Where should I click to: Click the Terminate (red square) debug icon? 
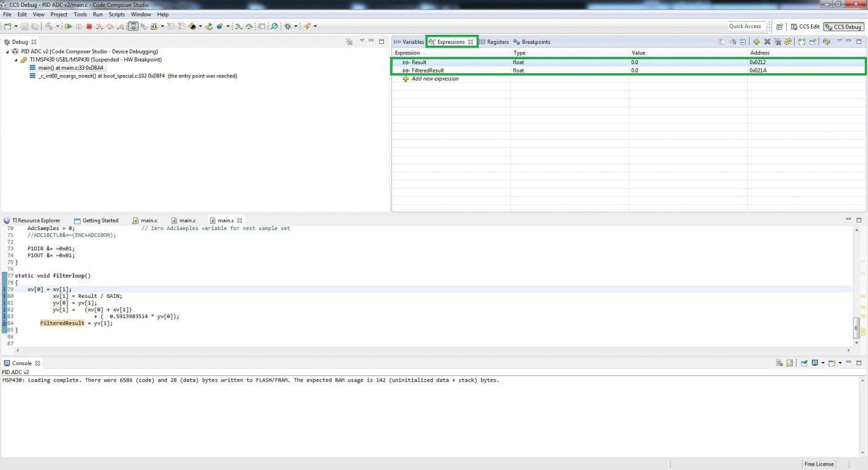pos(89,26)
